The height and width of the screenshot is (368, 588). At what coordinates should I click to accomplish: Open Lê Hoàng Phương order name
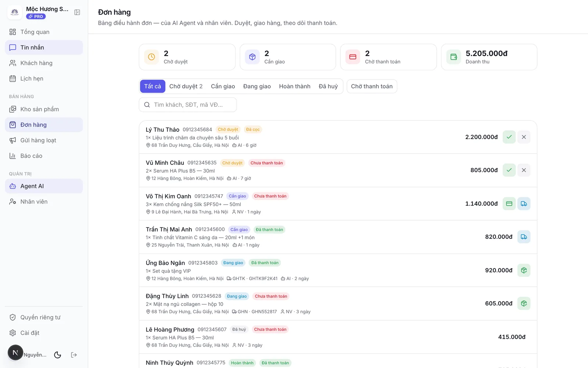click(x=170, y=329)
